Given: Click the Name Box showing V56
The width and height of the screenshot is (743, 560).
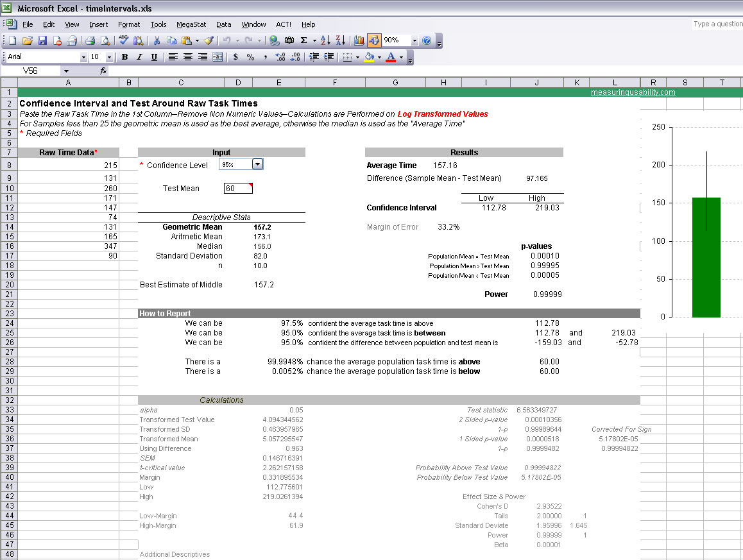Looking at the screenshot, I should tap(31, 71).
